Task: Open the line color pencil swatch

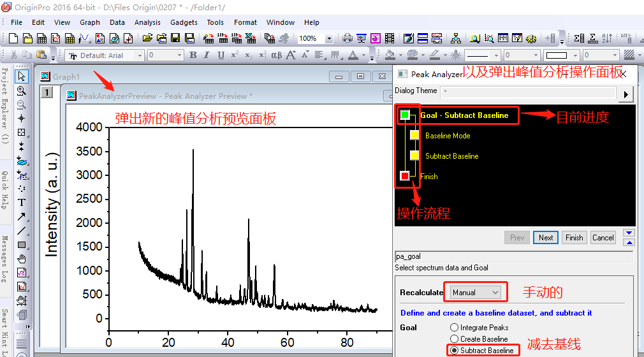Action: pos(434,55)
